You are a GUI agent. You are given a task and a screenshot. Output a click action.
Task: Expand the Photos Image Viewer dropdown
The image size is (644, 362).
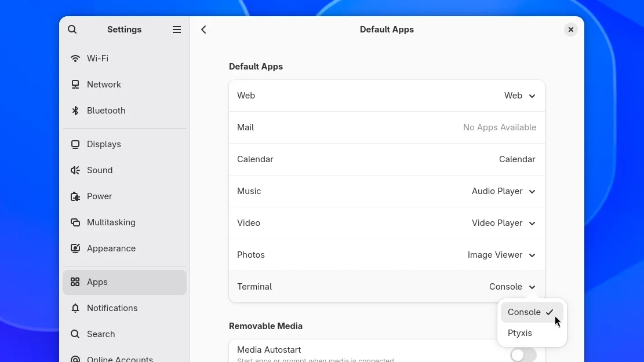click(501, 255)
